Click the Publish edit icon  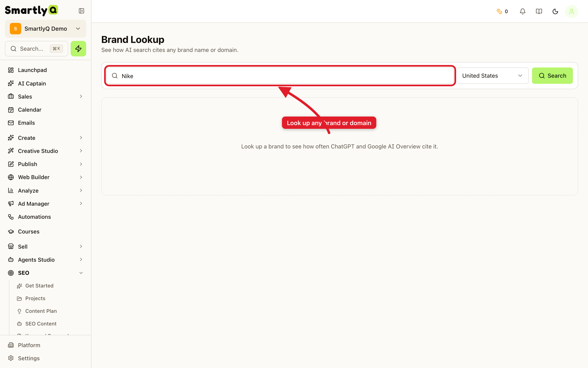pos(11,164)
